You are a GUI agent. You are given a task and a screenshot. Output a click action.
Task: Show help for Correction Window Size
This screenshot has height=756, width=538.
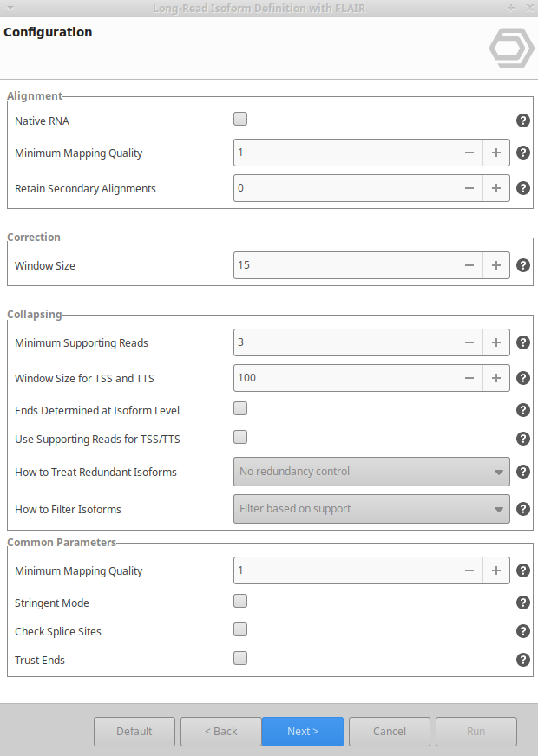(523, 265)
